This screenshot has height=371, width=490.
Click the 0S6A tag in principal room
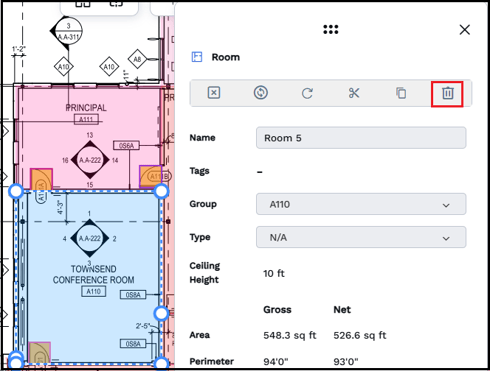[126, 146]
